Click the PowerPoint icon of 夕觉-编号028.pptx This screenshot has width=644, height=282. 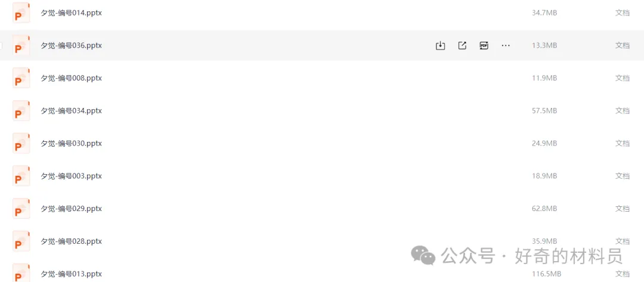coord(21,241)
